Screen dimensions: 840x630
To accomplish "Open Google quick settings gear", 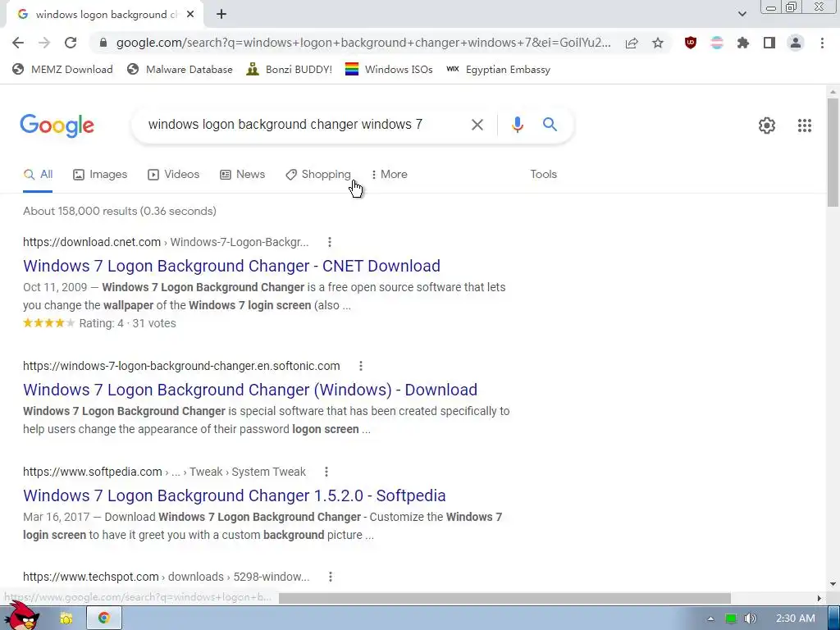I will pos(767,126).
